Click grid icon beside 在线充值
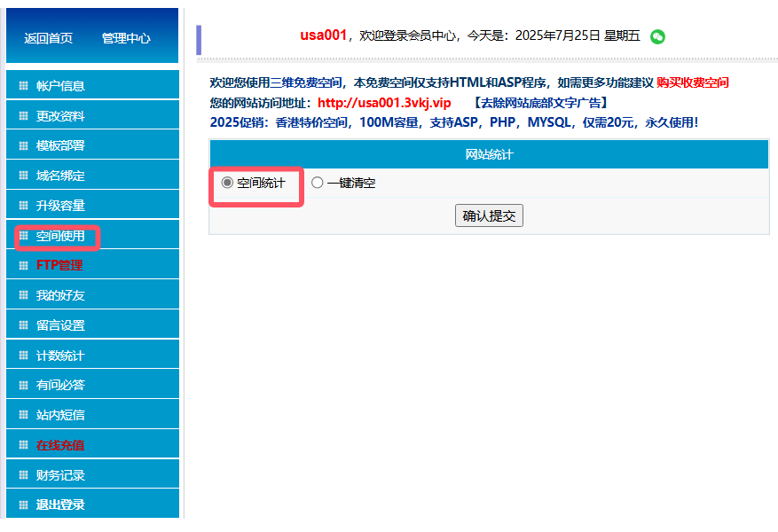 [x=23, y=445]
